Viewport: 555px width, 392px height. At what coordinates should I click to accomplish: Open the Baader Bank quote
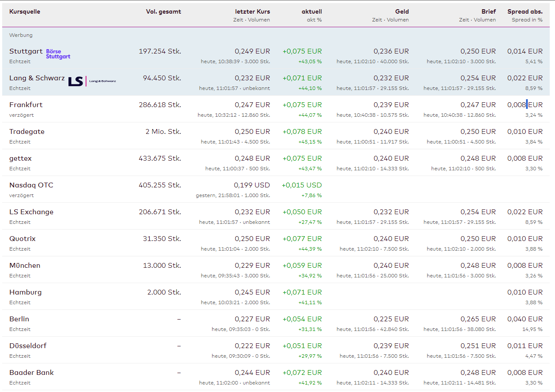coord(32,373)
